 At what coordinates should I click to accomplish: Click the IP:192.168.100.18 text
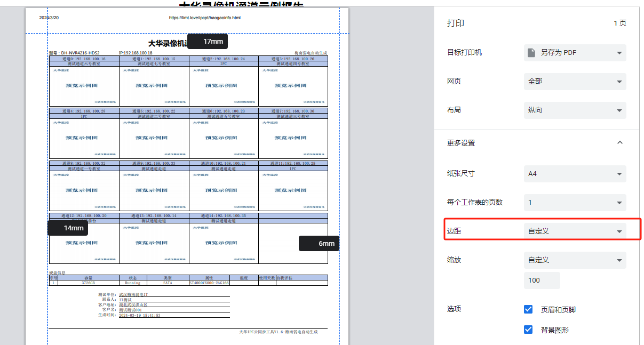click(x=136, y=53)
